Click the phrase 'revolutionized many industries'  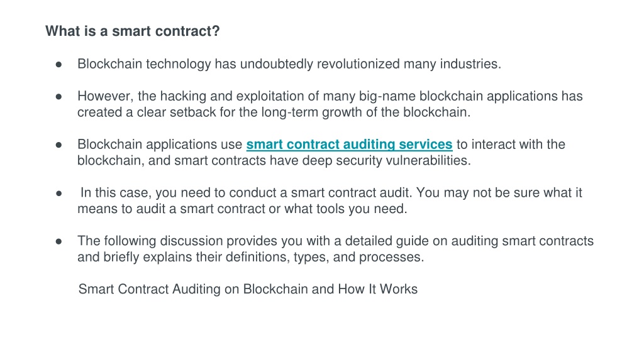point(409,64)
